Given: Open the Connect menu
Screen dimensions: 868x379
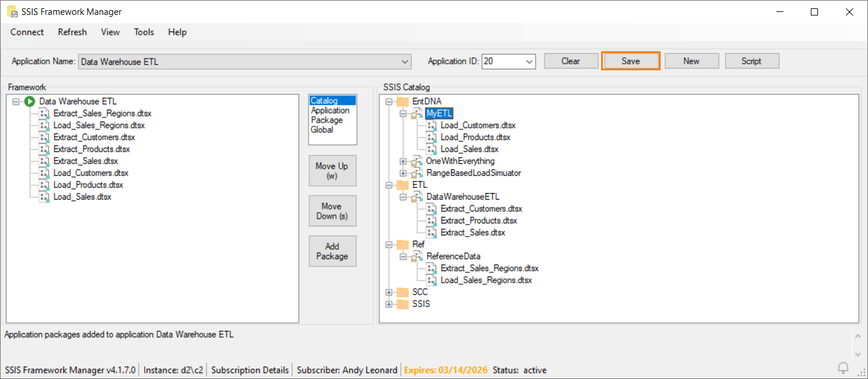Looking at the screenshot, I should (x=27, y=32).
